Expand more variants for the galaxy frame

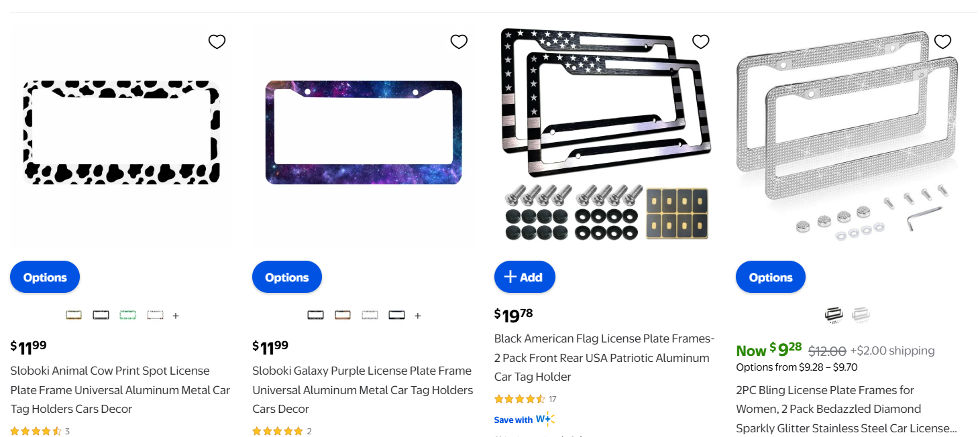tap(418, 316)
